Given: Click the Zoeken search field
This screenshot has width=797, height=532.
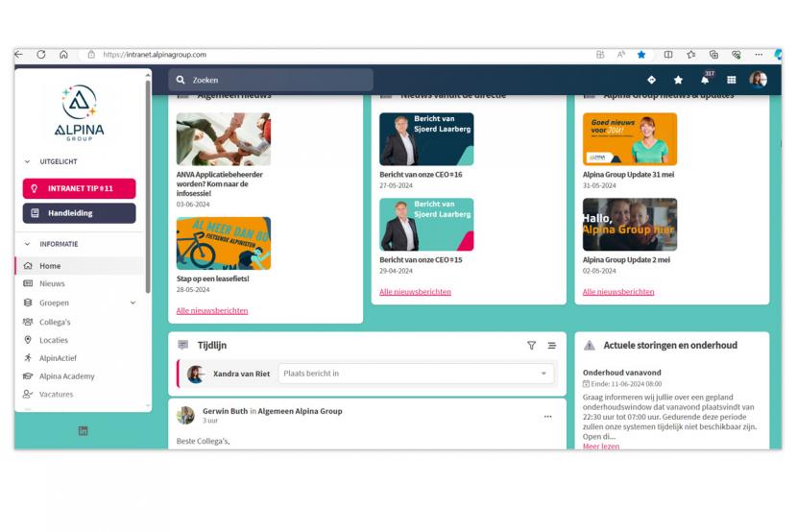Looking at the screenshot, I should click(271, 80).
